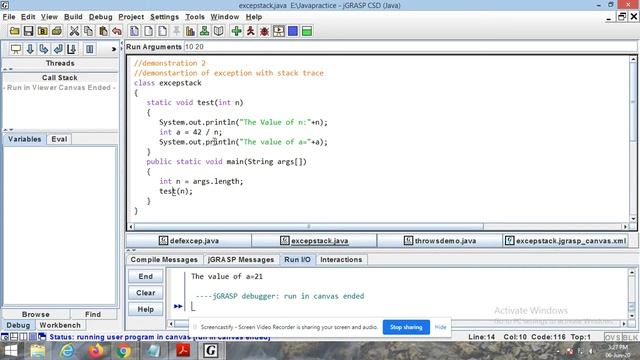Click the End button in Run I/O
The width and height of the screenshot is (640, 360).
[x=145, y=276]
